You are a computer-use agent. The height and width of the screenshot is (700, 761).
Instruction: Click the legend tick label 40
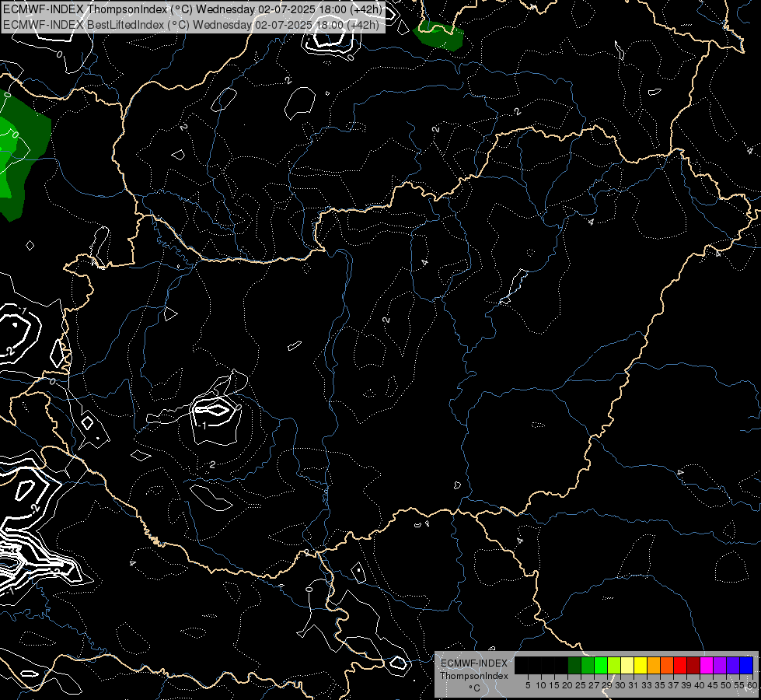point(700,685)
